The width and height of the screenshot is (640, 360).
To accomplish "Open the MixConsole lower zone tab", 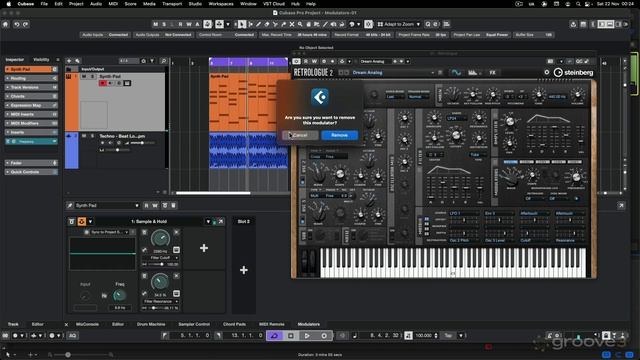I will pyautogui.click(x=87, y=324).
